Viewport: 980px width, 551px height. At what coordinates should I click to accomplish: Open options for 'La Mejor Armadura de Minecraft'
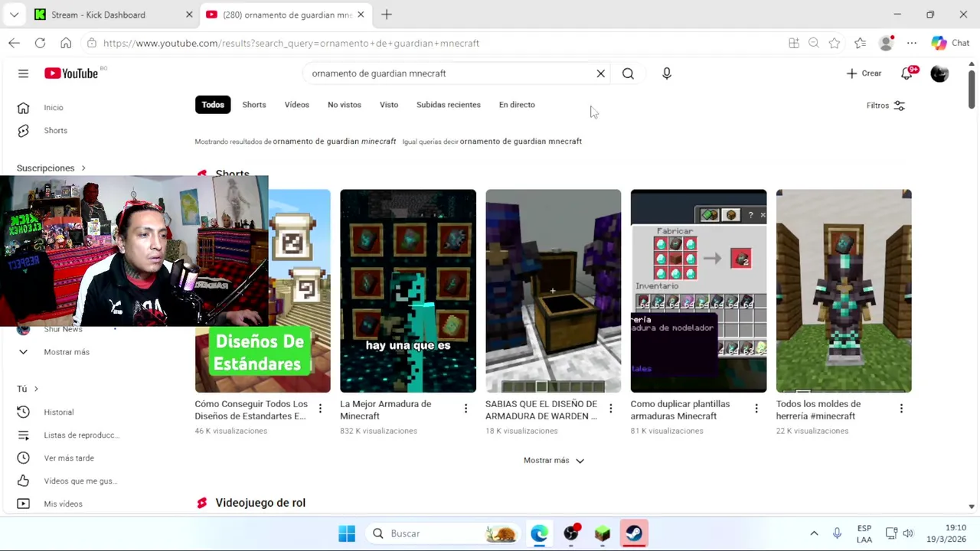(465, 409)
